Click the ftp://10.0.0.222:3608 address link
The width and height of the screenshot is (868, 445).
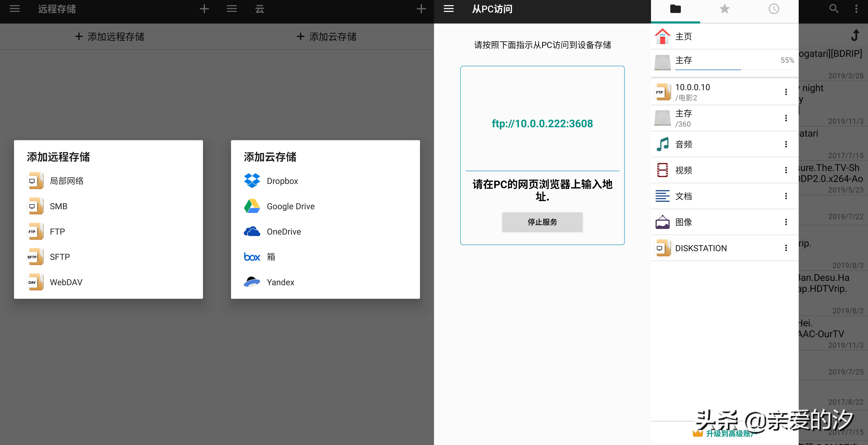pos(542,123)
